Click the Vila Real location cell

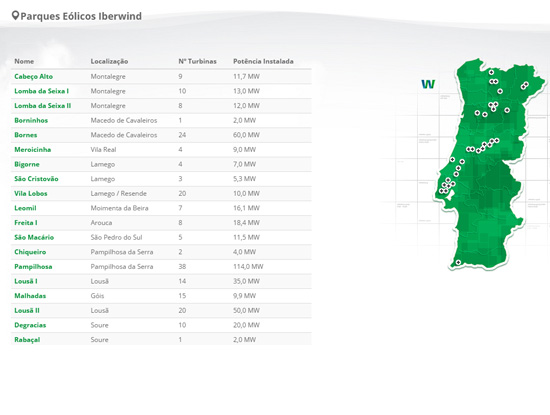point(103,149)
